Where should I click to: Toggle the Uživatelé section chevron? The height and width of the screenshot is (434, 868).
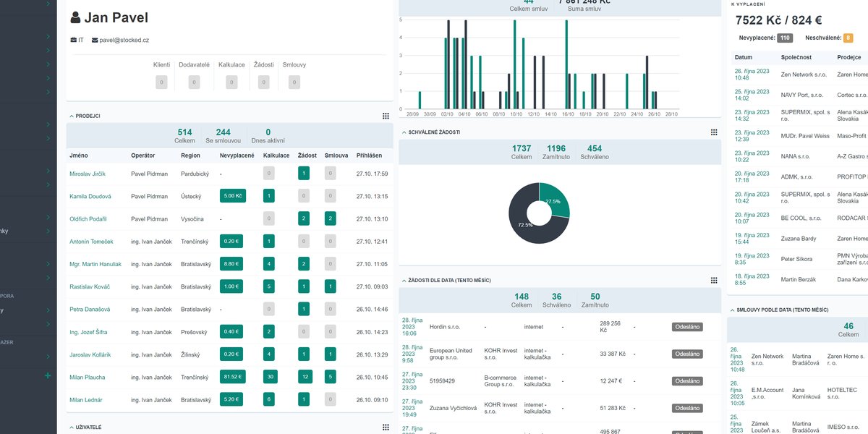coord(72,427)
